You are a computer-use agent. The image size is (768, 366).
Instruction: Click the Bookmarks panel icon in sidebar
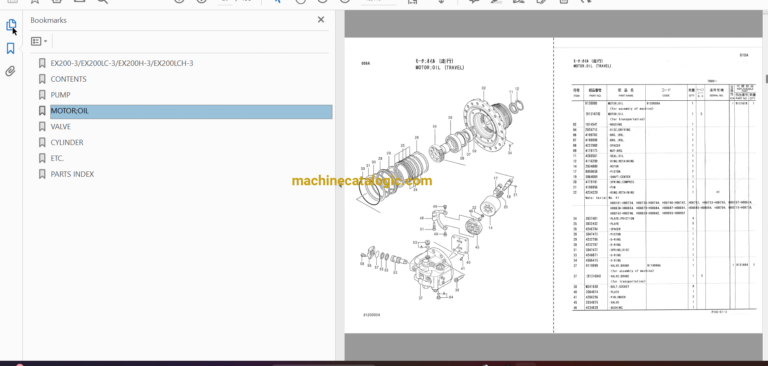tap(10, 48)
